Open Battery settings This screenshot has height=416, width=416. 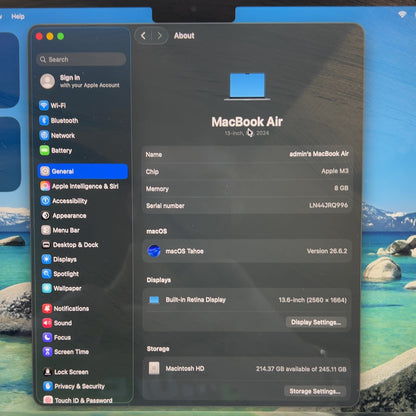click(56, 150)
